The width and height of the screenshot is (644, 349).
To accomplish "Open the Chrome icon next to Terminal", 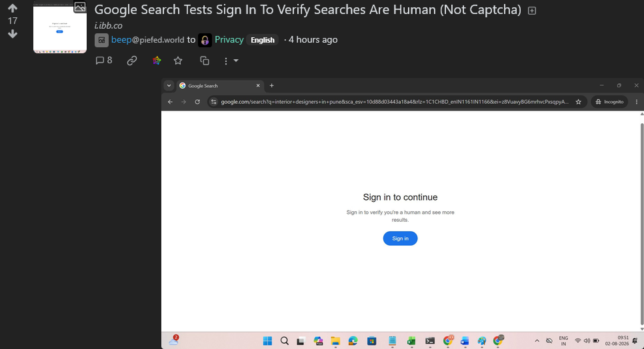I will coord(448,340).
